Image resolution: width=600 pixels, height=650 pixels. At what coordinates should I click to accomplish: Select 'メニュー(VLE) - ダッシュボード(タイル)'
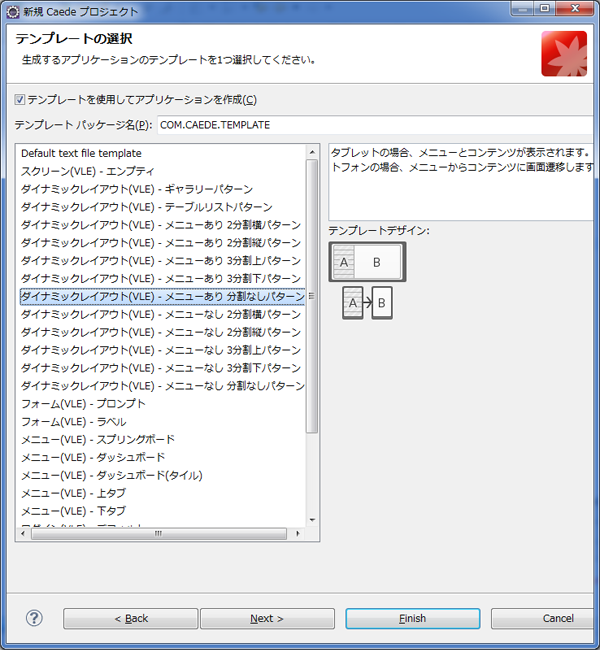pos(163,475)
